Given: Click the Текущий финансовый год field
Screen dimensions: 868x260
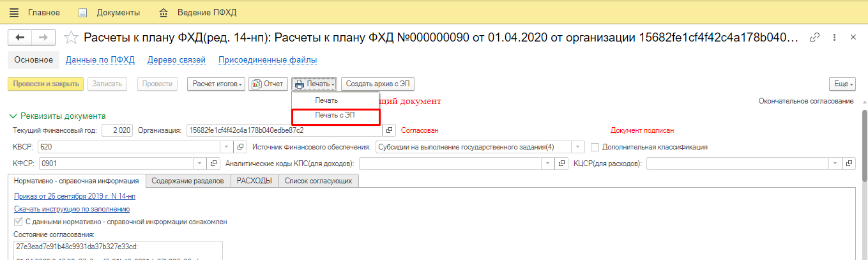Looking at the screenshot, I should coord(118,130).
